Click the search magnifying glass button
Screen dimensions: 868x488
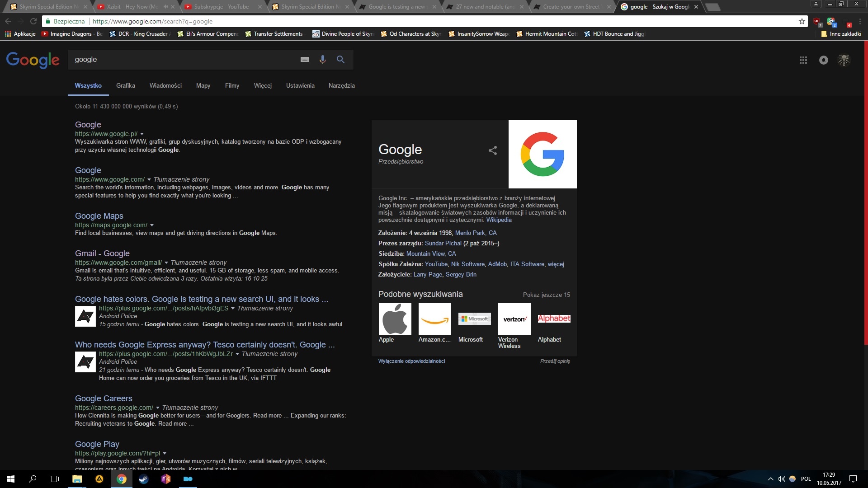(x=340, y=59)
